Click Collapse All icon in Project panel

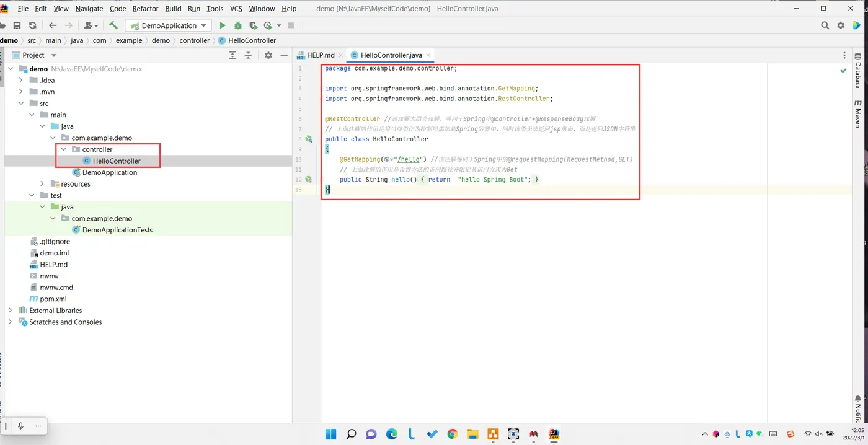(x=248, y=55)
